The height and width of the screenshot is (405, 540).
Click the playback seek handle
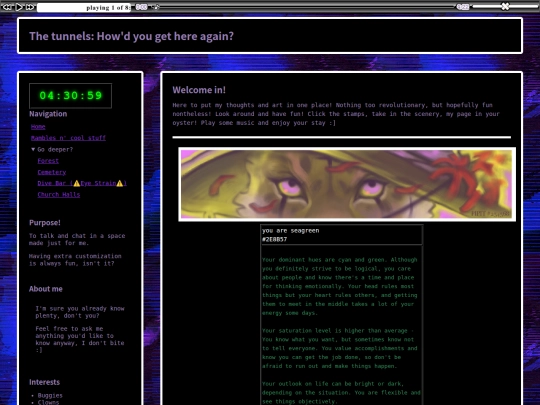click(156, 7)
